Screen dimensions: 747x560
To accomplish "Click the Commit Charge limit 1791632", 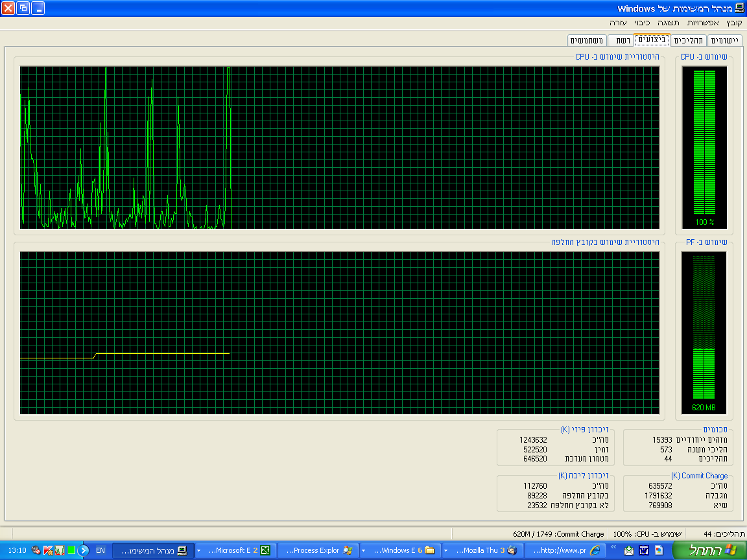I will (658, 496).
